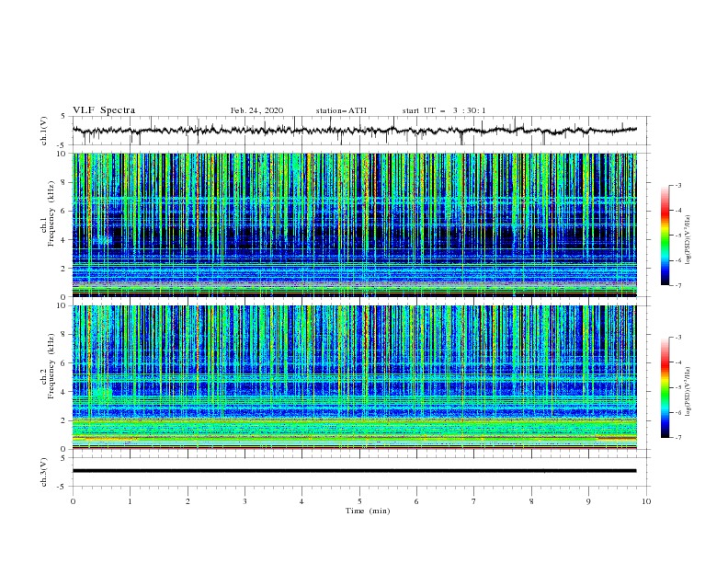The image size is (728, 563).
Task: Click the ch.1 frequency tick "2" kHz
Action: click(64, 268)
